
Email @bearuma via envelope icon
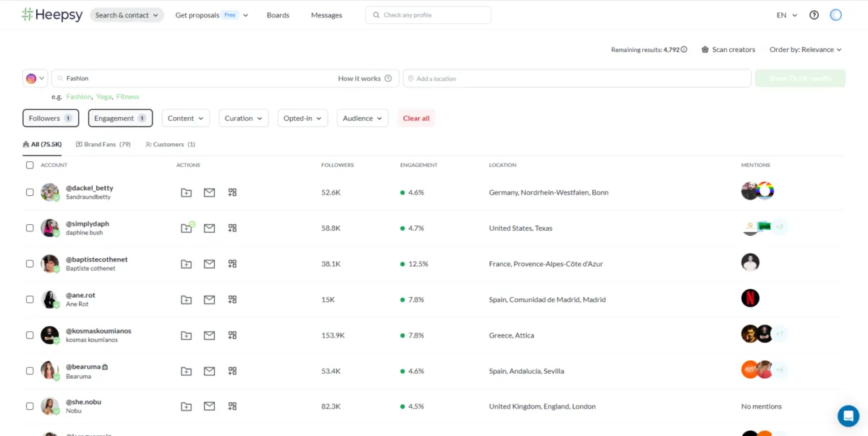tap(209, 371)
